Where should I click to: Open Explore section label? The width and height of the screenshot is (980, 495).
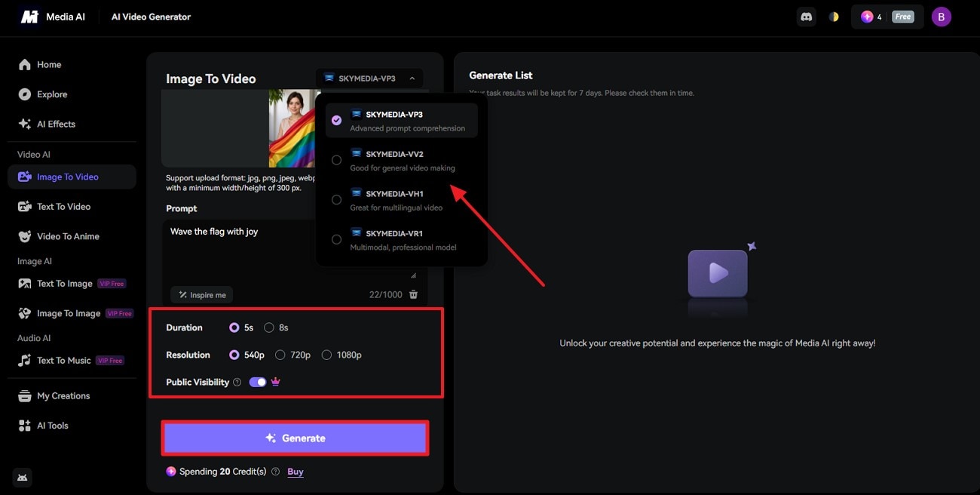[x=52, y=94]
